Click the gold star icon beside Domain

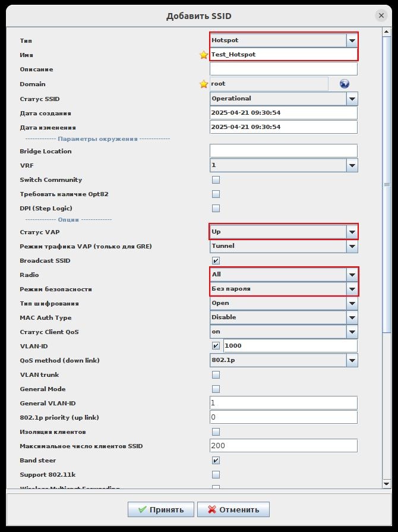coord(203,84)
